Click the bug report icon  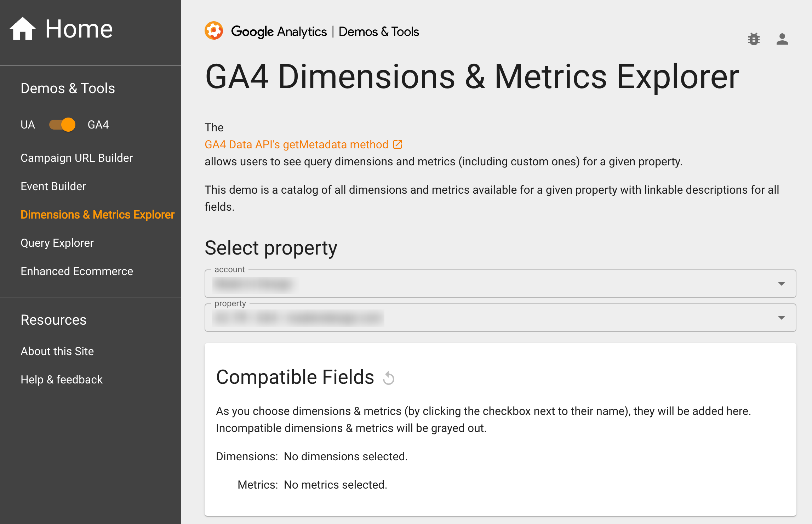[754, 39]
